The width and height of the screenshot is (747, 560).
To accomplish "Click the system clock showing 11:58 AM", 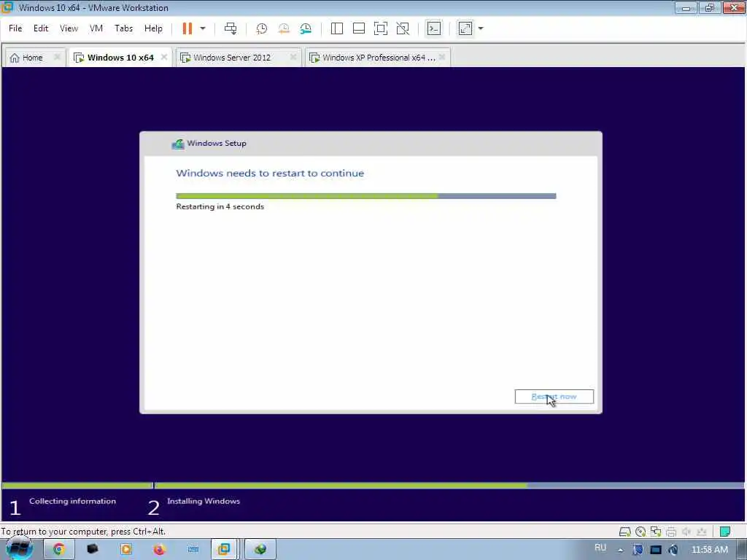I will pyautogui.click(x=709, y=550).
